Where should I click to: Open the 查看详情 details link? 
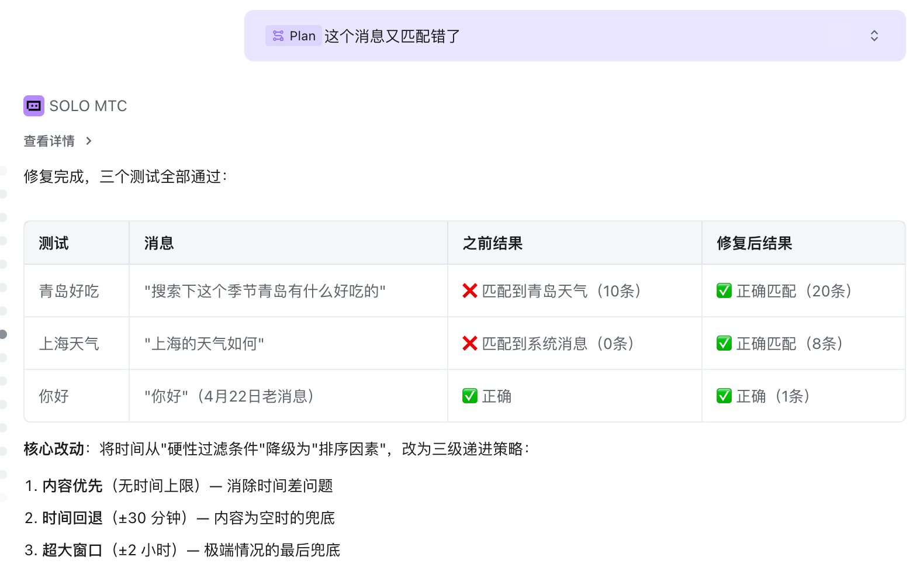point(49,141)
